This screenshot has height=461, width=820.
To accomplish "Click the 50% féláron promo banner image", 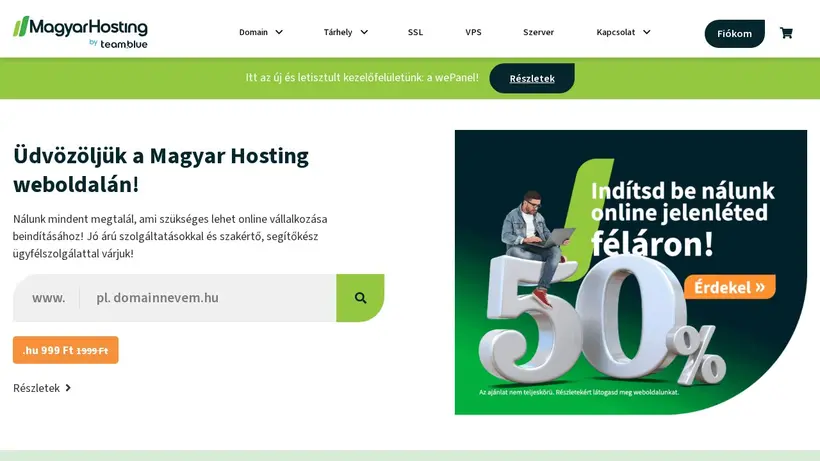I will (631, 272).
